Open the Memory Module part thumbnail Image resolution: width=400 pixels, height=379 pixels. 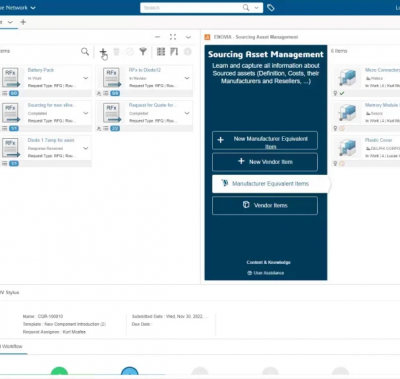click(348, 113)
